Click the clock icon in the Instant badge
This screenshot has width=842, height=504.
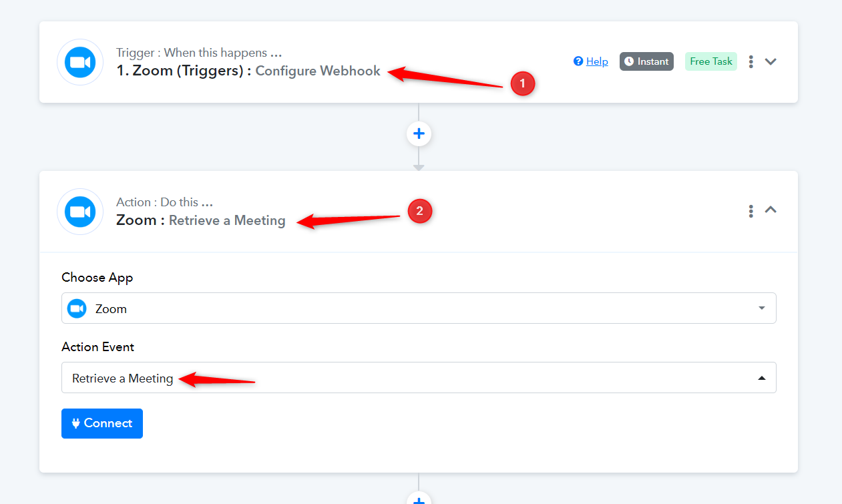629,61
